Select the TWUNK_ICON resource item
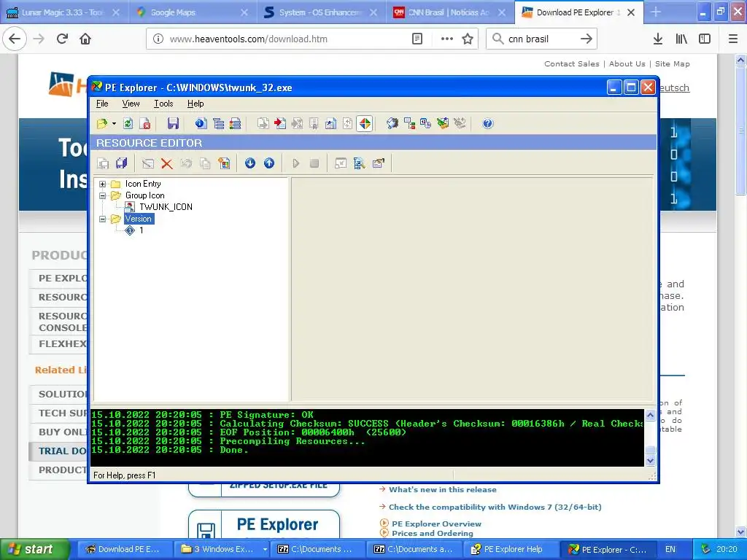This screenshot has height=560, width=747. 166,207
